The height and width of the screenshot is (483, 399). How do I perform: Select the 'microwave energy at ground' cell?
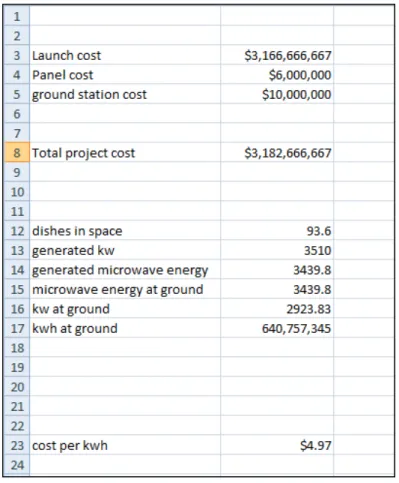[125, 289]
